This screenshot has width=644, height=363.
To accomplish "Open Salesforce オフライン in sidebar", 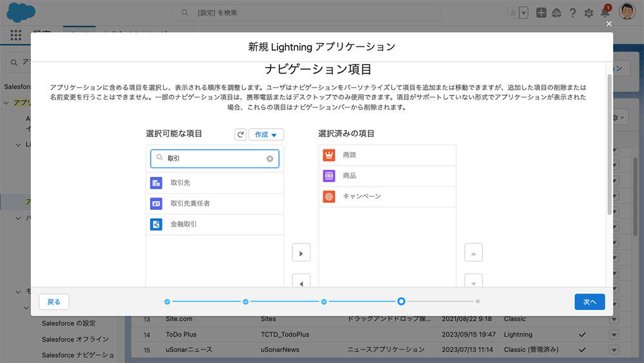I will 75,339.
